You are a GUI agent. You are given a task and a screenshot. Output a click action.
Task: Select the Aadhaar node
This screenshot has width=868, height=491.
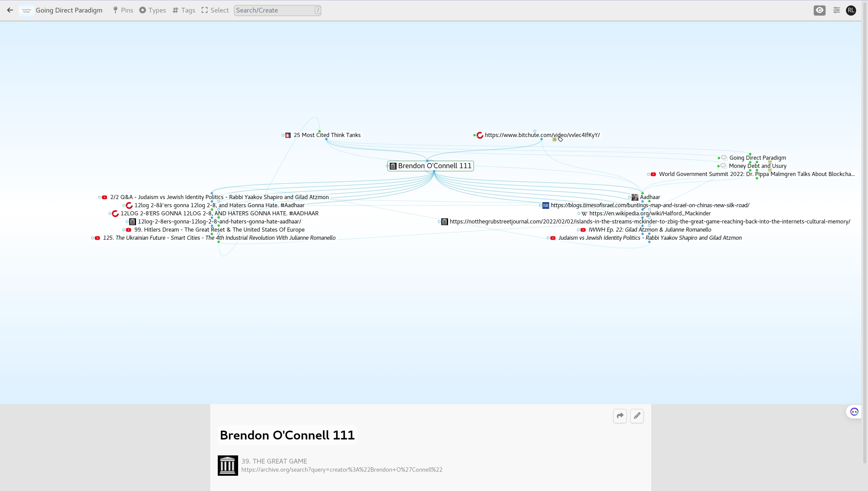pos(650,197)
